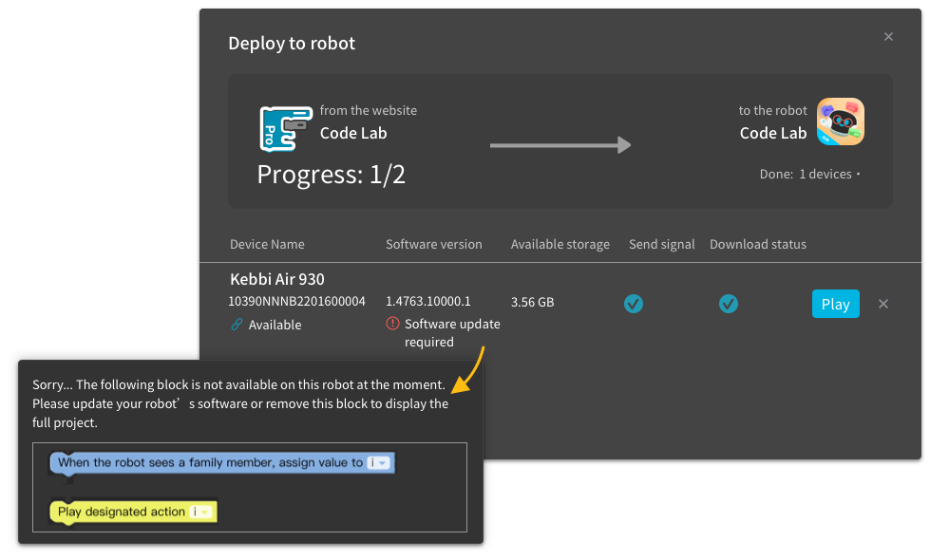Image resolution: width=930 pixels, height=560 pixels.
Task: Open the variable dropdown in family member block
Action: click(378, 463)
